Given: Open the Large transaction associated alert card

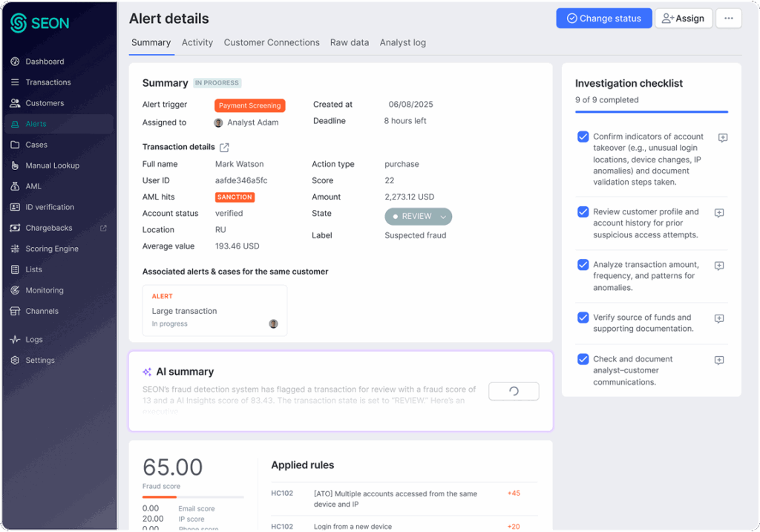Looking at the screenshot, I should [214, 310].
